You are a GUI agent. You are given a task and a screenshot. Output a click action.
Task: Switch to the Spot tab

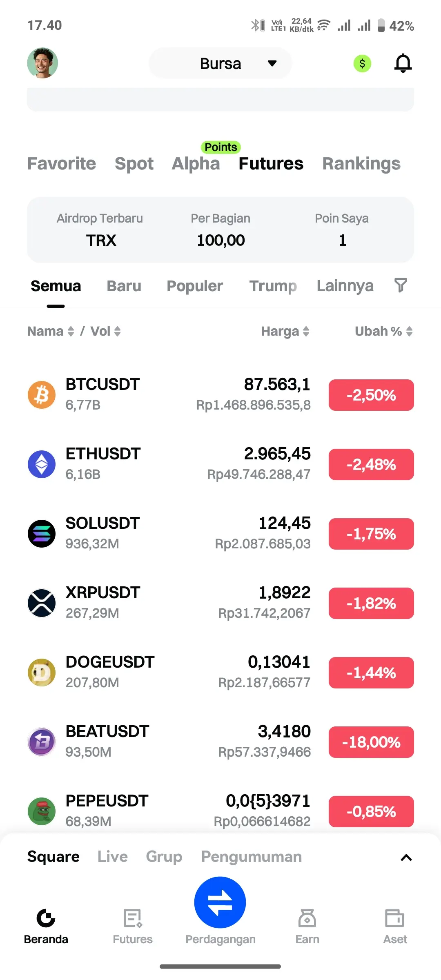tap(134, 163)
